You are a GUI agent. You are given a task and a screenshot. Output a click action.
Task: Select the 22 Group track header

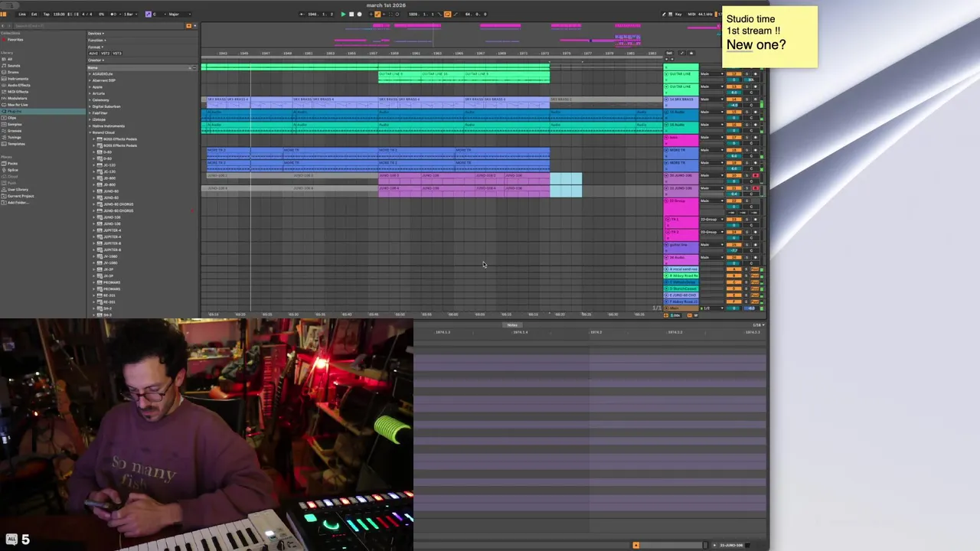(x=681, y=207)
